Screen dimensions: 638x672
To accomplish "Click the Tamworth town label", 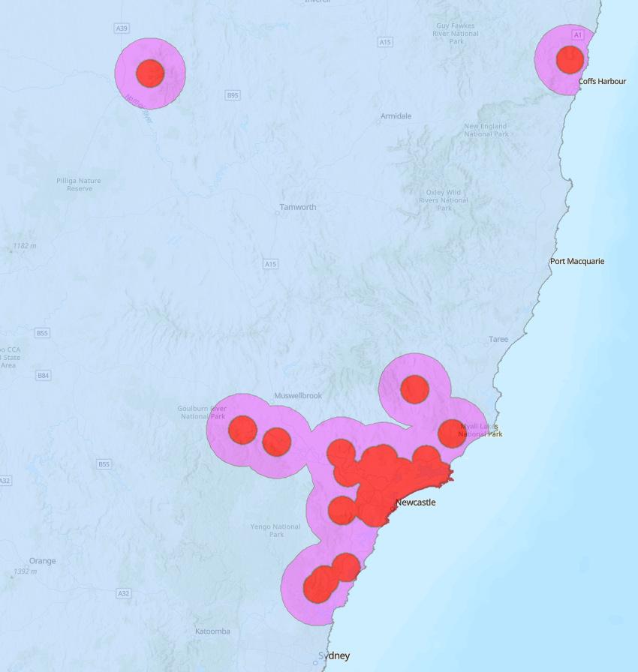I will [x=297, y=207].
